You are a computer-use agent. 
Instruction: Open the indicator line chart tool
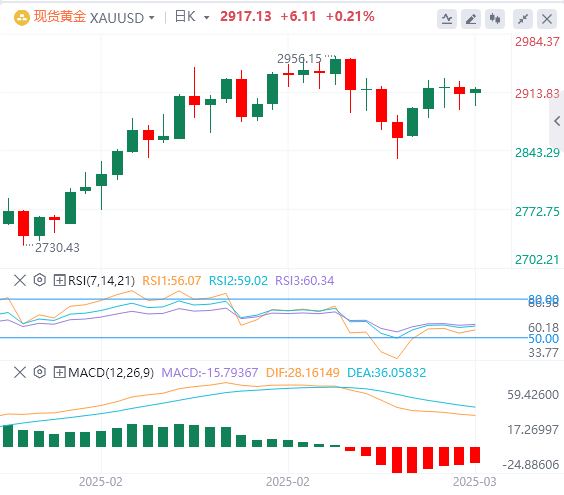click(x=447, y=19)
